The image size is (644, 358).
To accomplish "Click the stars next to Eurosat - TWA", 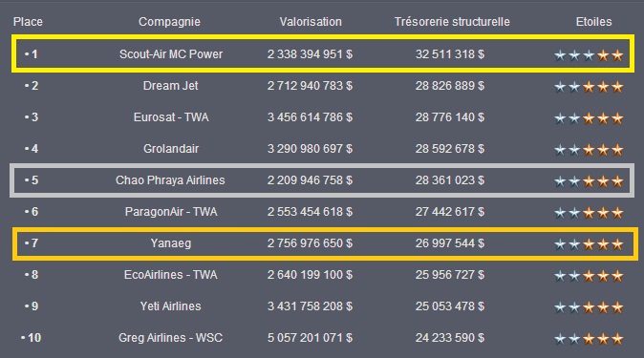I will (x=589, y=118).
